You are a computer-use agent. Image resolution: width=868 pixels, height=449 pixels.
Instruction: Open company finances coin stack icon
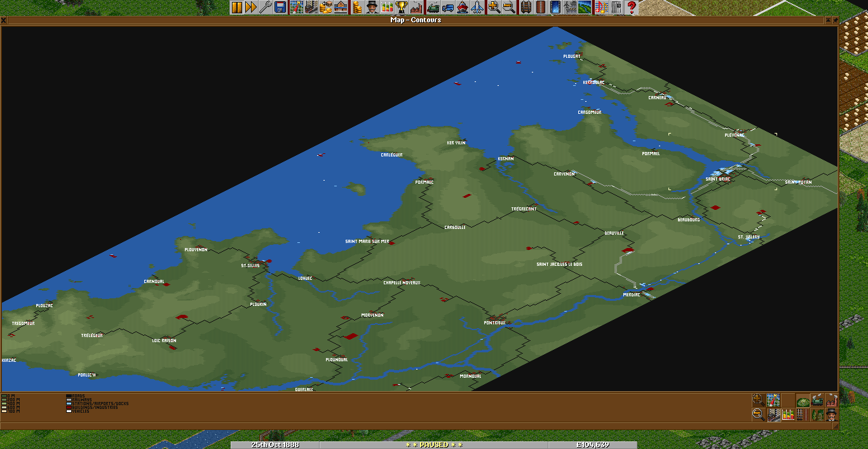357,7
